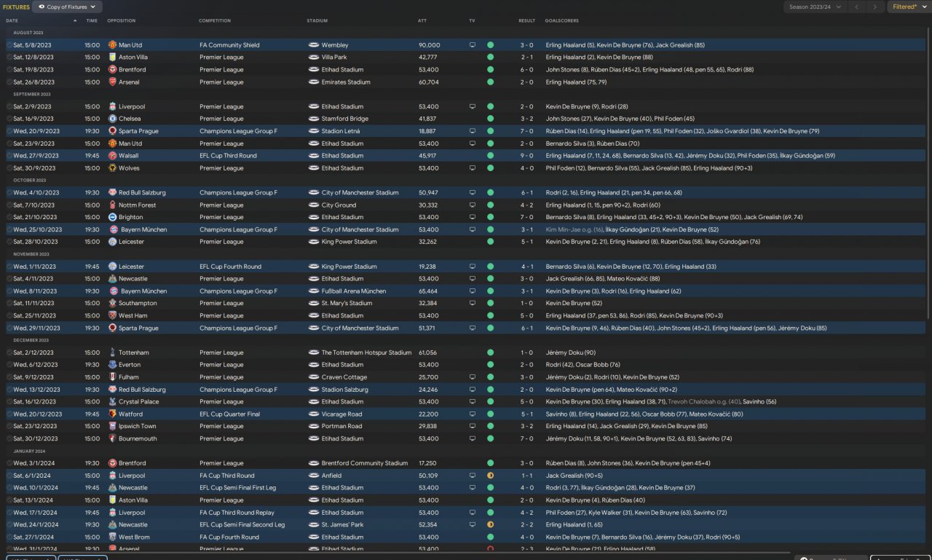Click the 65,464 attendance figure
This screenshot has height=560, width=932.
coord(428,291)
